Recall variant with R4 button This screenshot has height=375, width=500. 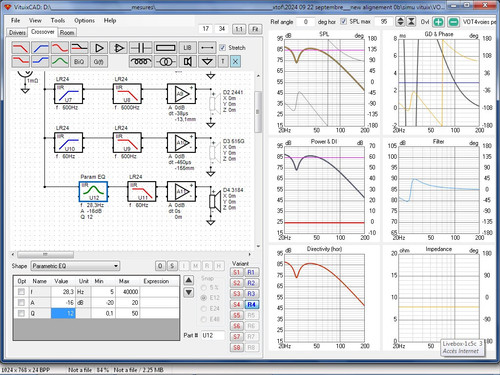[251, 305]
